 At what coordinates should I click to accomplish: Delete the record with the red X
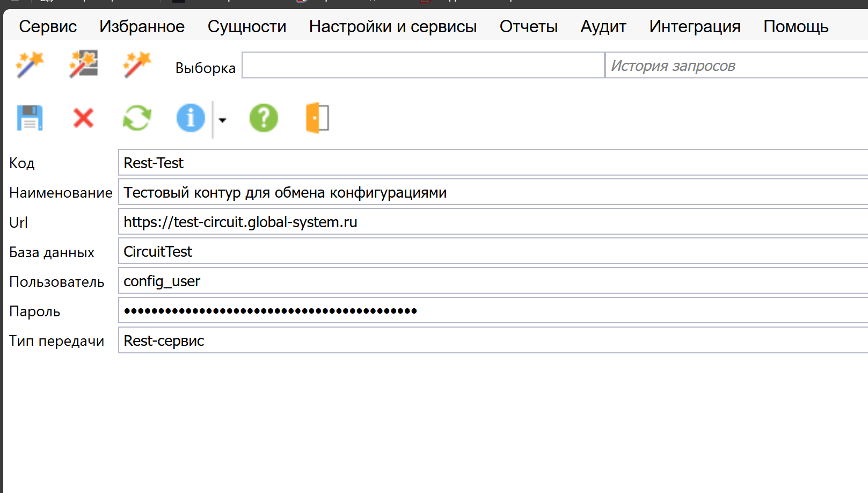coord(83,118)
